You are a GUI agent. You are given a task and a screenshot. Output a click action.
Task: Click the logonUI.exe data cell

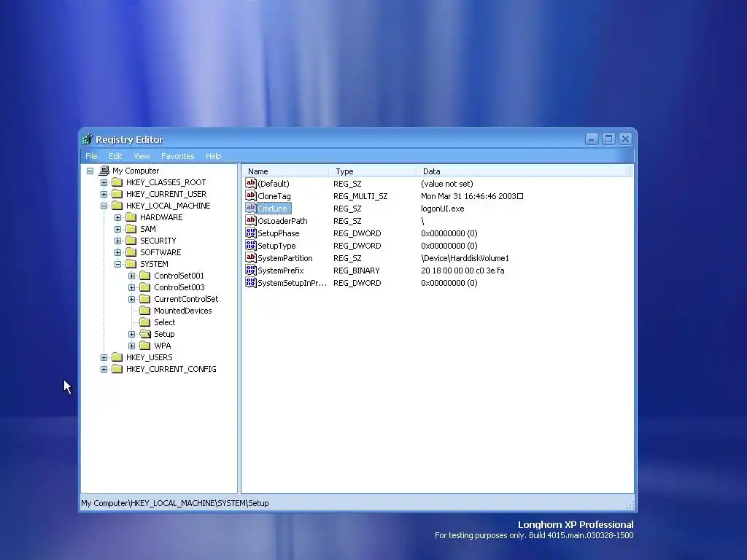[x=443, y=209]
